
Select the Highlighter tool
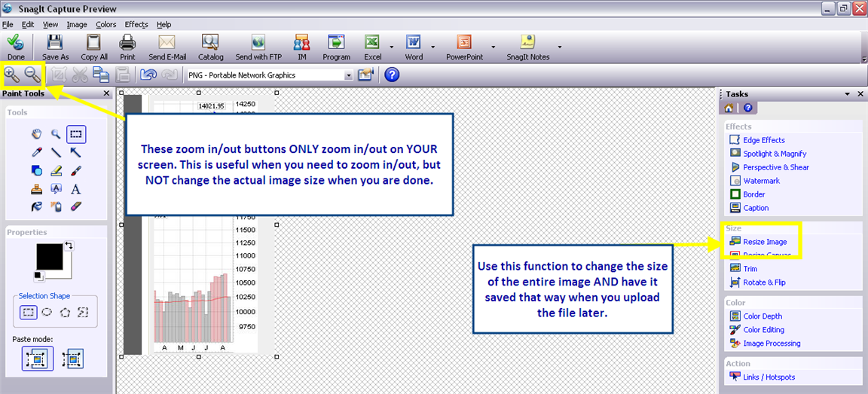55,170
